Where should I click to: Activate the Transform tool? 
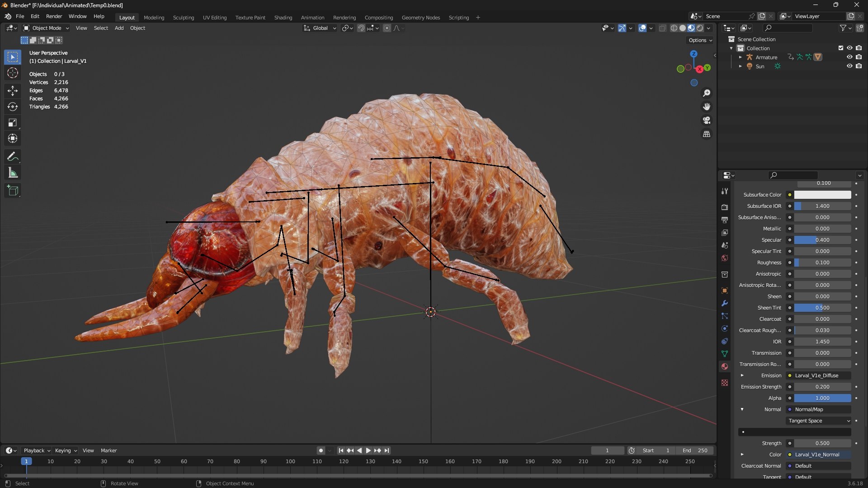pyautogui.click(x=13, y=138)
